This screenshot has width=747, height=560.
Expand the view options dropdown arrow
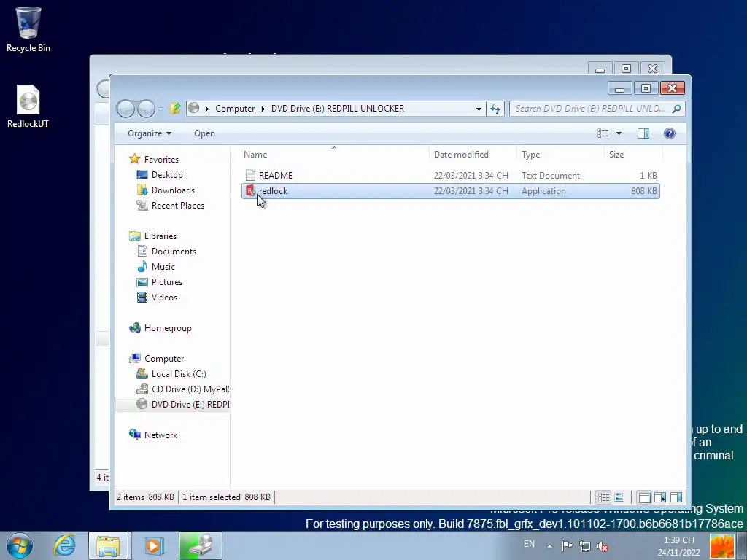619,133
